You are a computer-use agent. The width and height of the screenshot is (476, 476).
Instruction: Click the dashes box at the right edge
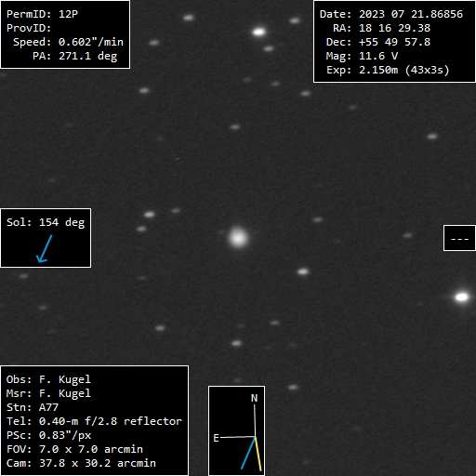459,238
